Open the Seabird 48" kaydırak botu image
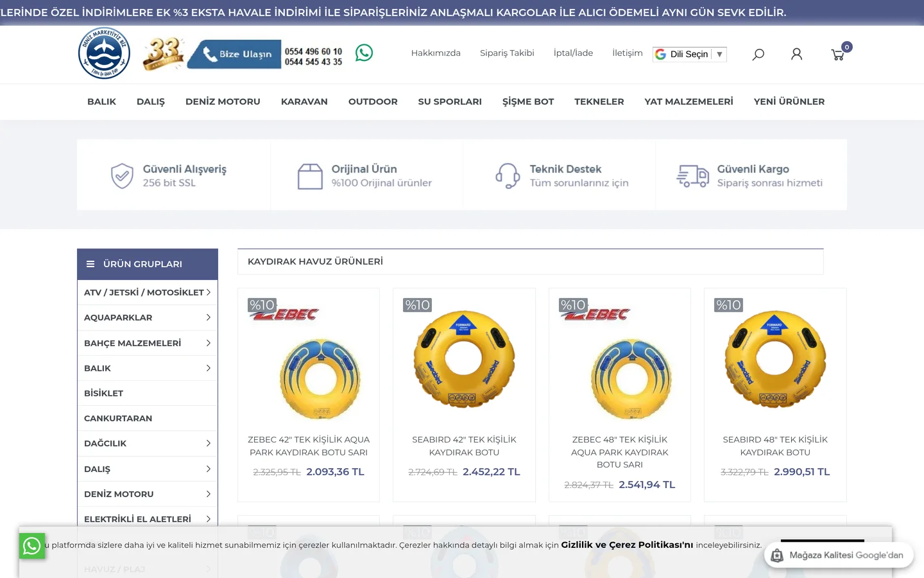Screen dimensions: 924x578 click(775, 360)
